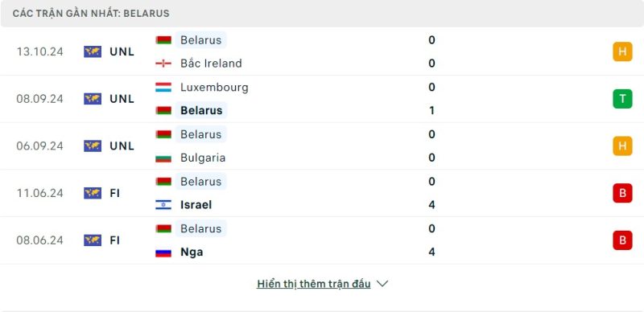The width and height of the screenshot is (644, 312).
Task: Expand more matches with the chevron arrow
Action: point(382,284)
